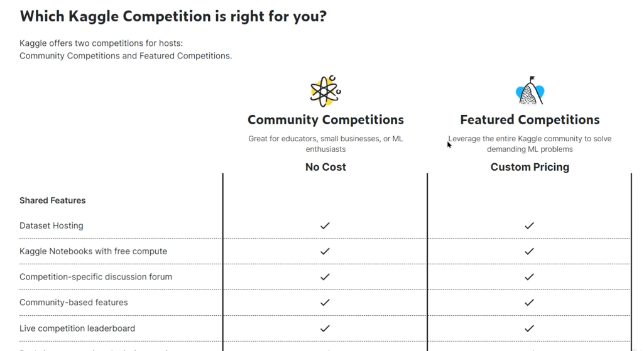The height and width of the screenshot is (351, 644).
Task: Click the Featured Competitions mountain flag icon
Action: point(530,92)
